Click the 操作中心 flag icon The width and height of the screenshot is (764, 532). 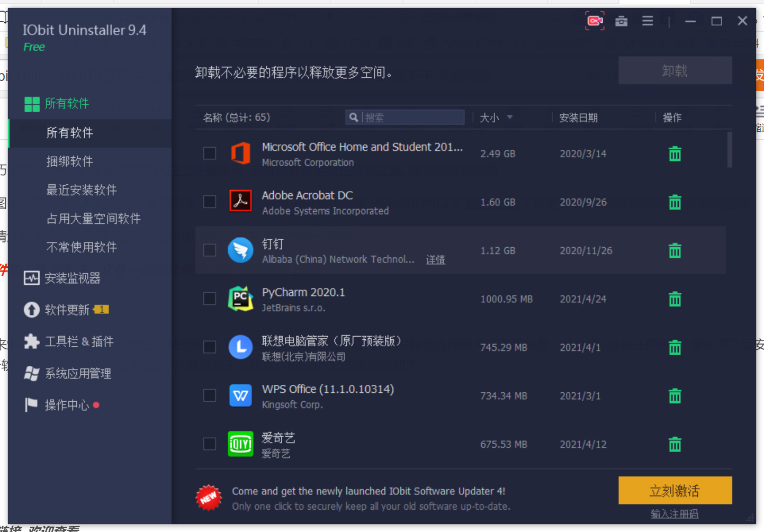(x=31, y=405)
